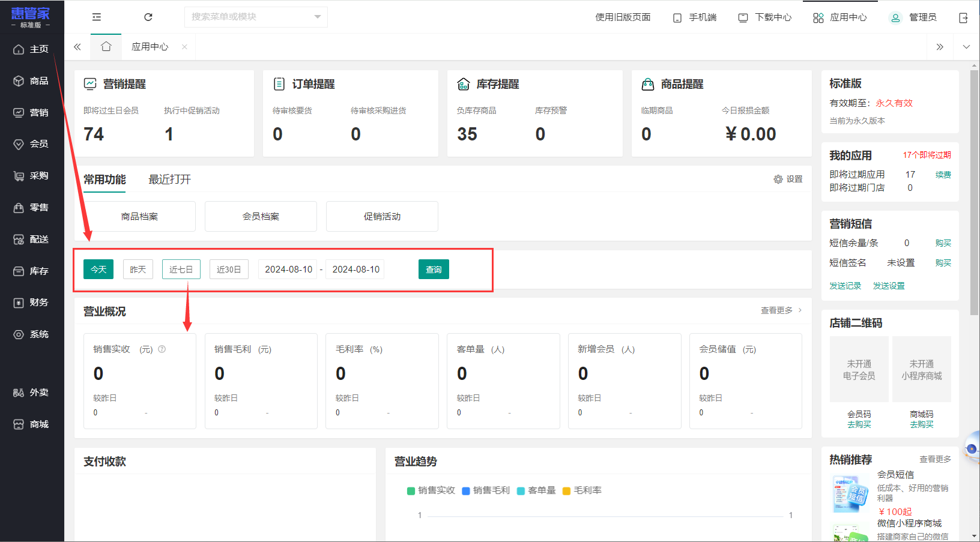Collapse the sidebar menu toggle icon
Viewport: 980px width, 542px height.
point(97,17)
